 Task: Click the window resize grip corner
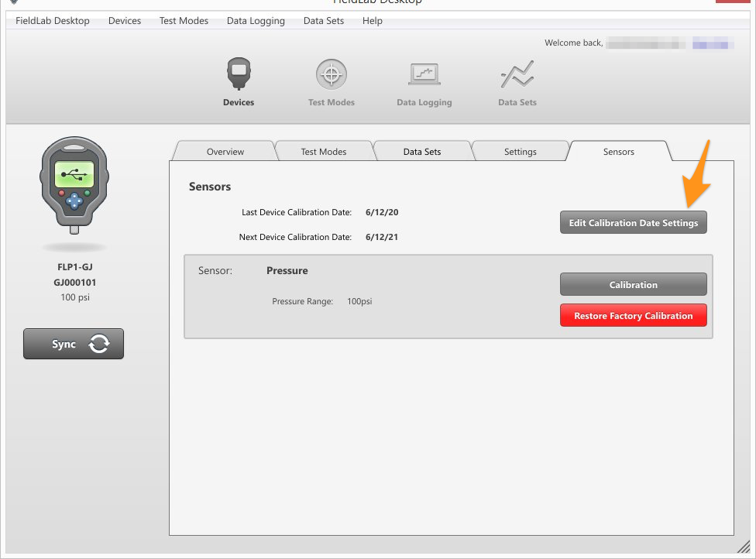[x=744, y=547]
